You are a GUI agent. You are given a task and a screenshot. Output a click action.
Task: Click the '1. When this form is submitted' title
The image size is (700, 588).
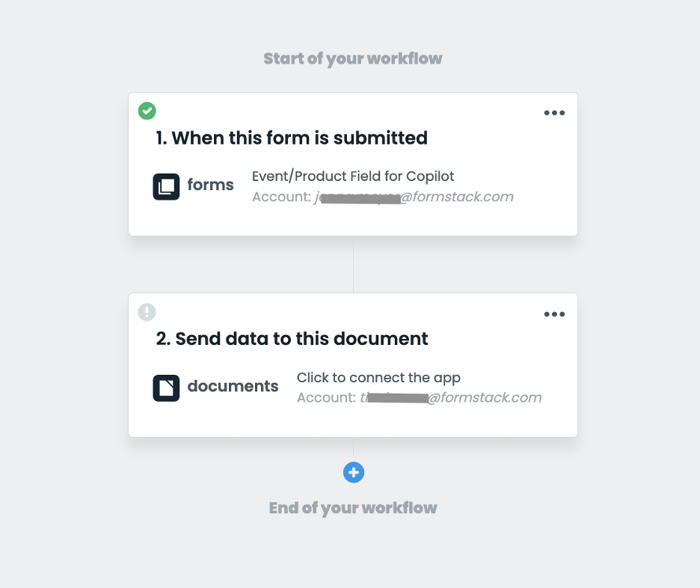[292, 138]
